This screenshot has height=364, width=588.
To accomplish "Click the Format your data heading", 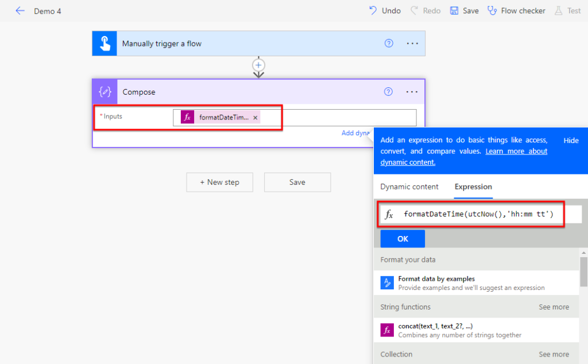I will coord(408,260).
